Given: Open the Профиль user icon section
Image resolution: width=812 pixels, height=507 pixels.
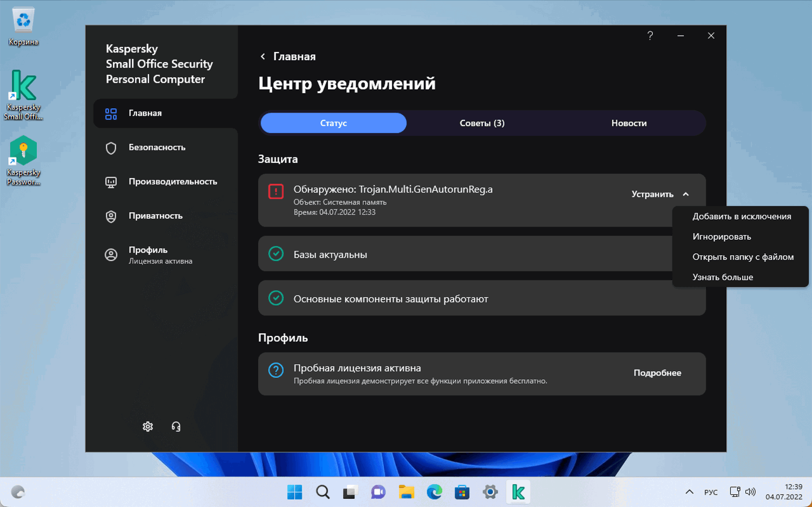Looking at the screenshot, I should pos(111,255).
